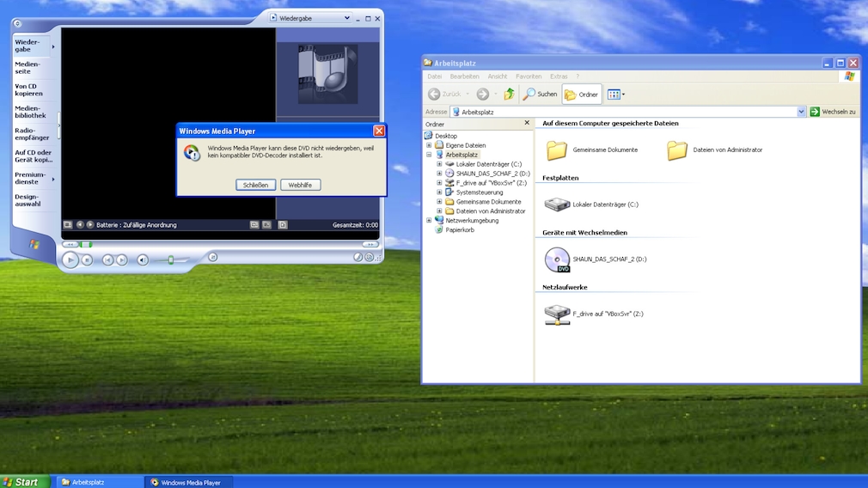Open the Datei menu in Arbeitsplatz
The width and height of the screenshot is (868, 488).
[435, 76]
